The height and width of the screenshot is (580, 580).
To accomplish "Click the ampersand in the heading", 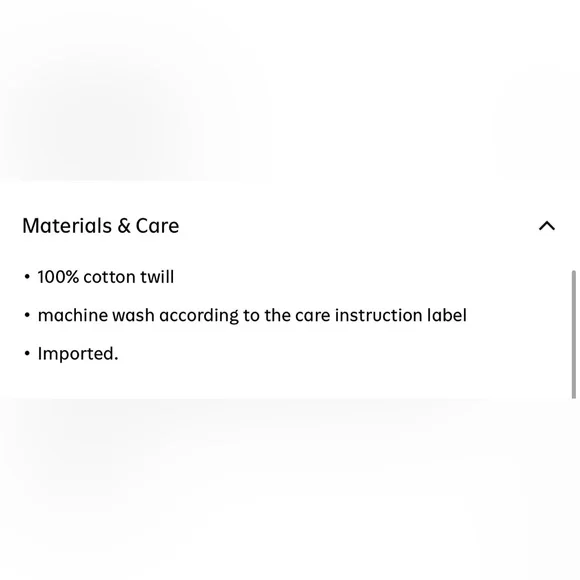I will coord(124,226).
